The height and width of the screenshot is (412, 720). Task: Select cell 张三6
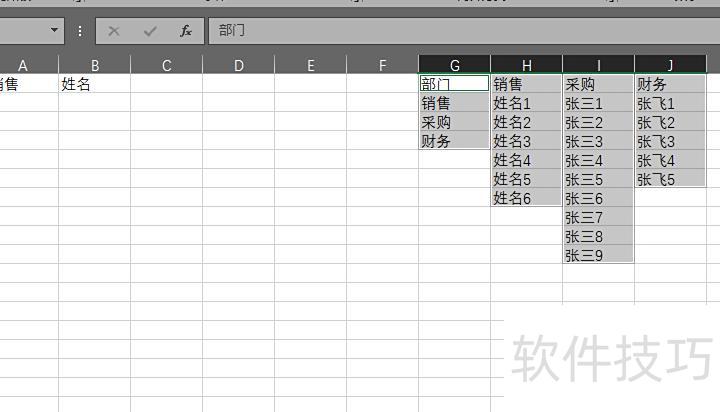[x=598, y=198]
